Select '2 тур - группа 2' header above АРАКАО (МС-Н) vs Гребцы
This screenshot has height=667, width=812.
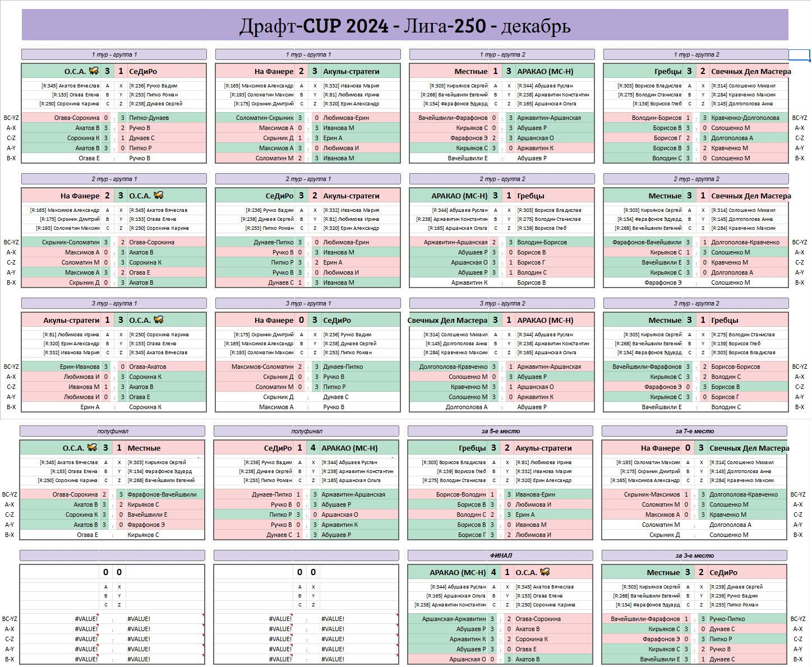coord(502,179)
